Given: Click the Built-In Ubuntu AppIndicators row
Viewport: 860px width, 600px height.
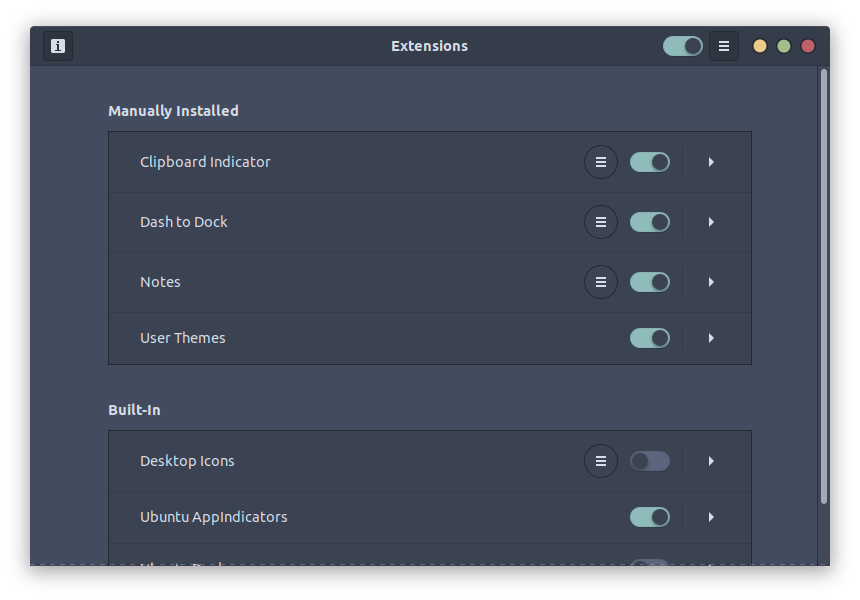Looking at the screenshot, I should [300, 517].
